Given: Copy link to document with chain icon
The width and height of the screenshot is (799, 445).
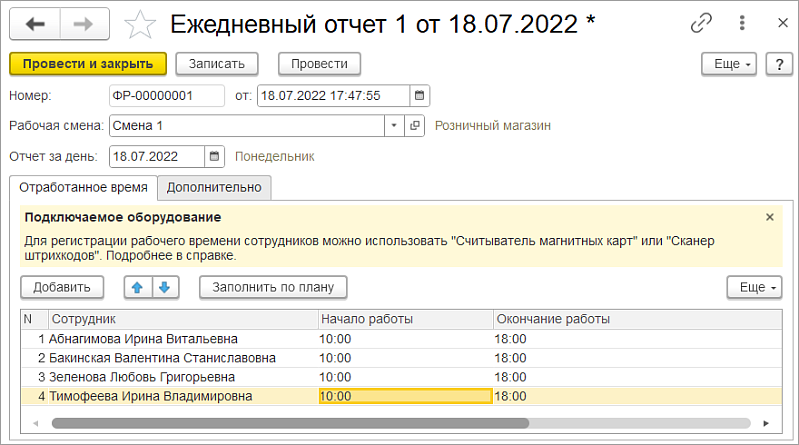Looking at the screenshot, I should (x=701, y=23).
